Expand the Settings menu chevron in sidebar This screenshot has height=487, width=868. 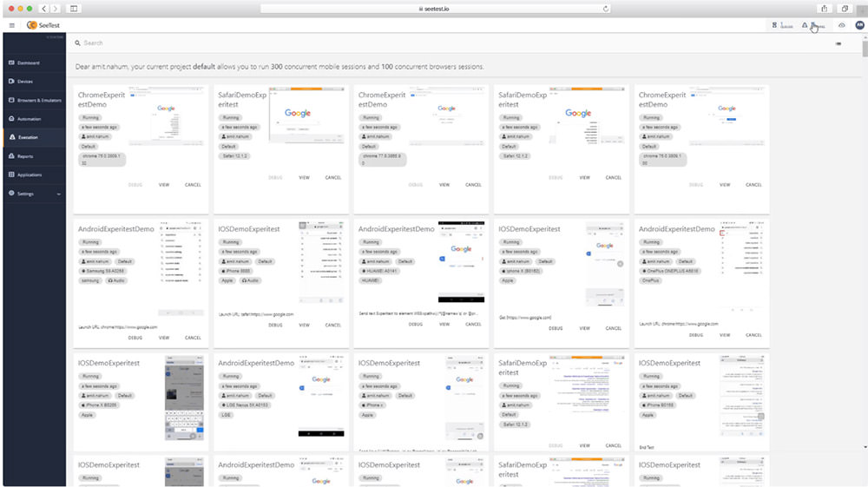(59, 194)
